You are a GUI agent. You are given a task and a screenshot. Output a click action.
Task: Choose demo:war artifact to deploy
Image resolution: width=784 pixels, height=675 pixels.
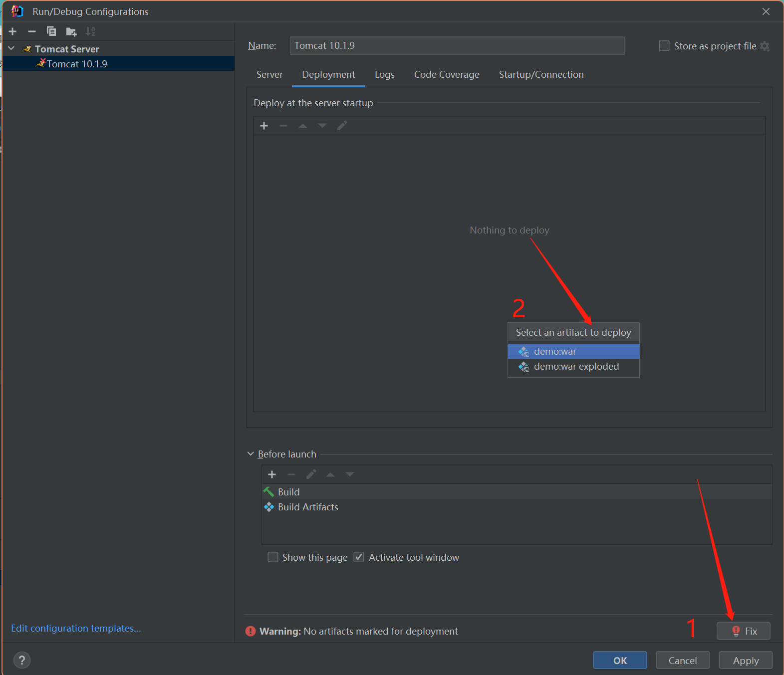573,351
